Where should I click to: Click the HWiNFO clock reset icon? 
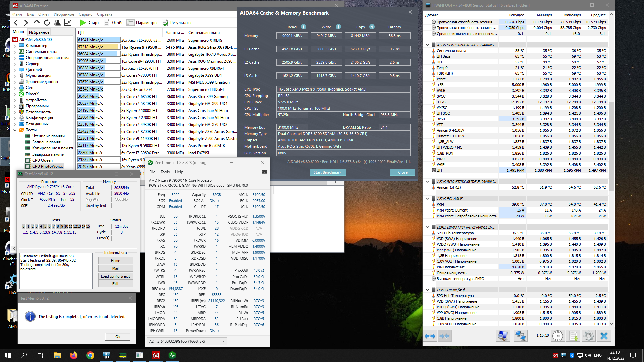(x=558, y=336)
